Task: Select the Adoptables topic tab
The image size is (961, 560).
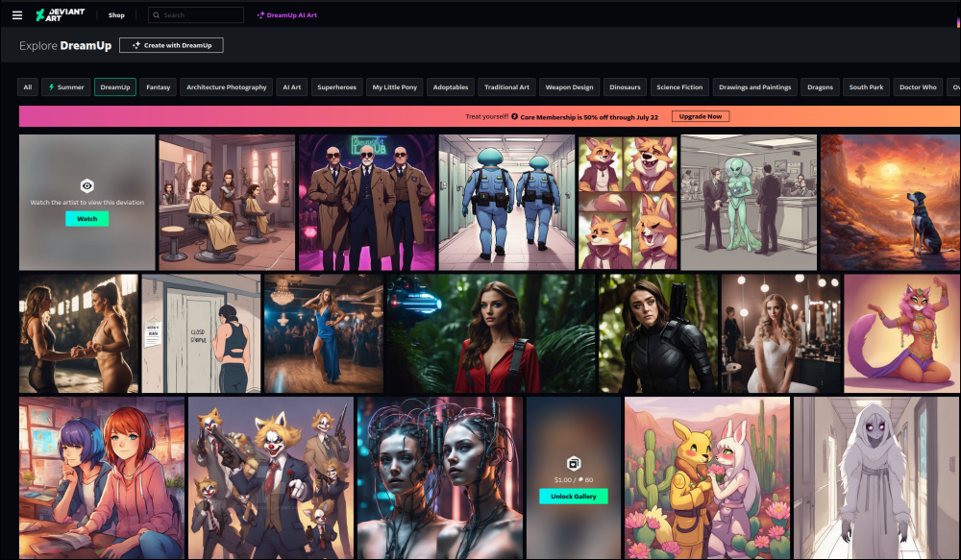Action: tap(451, 87)
